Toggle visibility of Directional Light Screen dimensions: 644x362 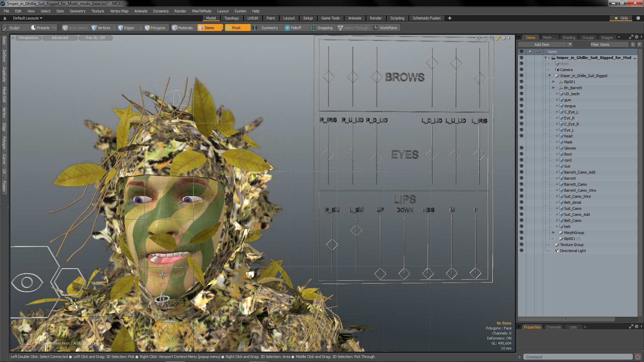[x=521, y=251]
